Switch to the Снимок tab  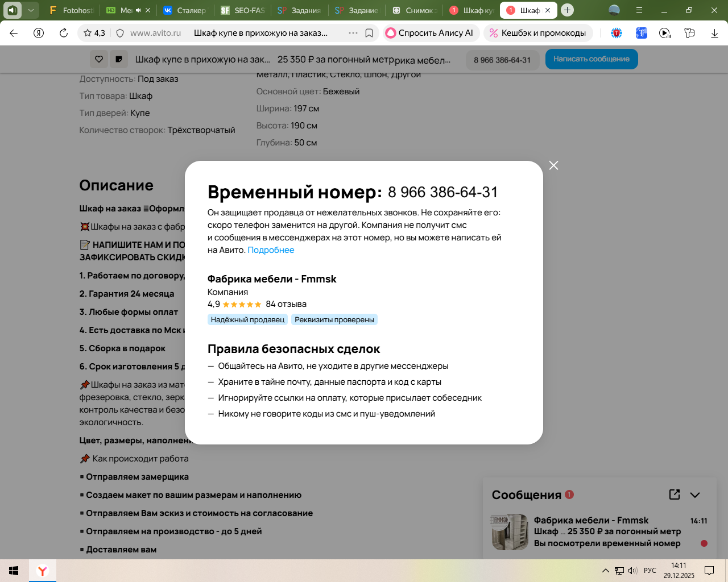pos(414,10)
